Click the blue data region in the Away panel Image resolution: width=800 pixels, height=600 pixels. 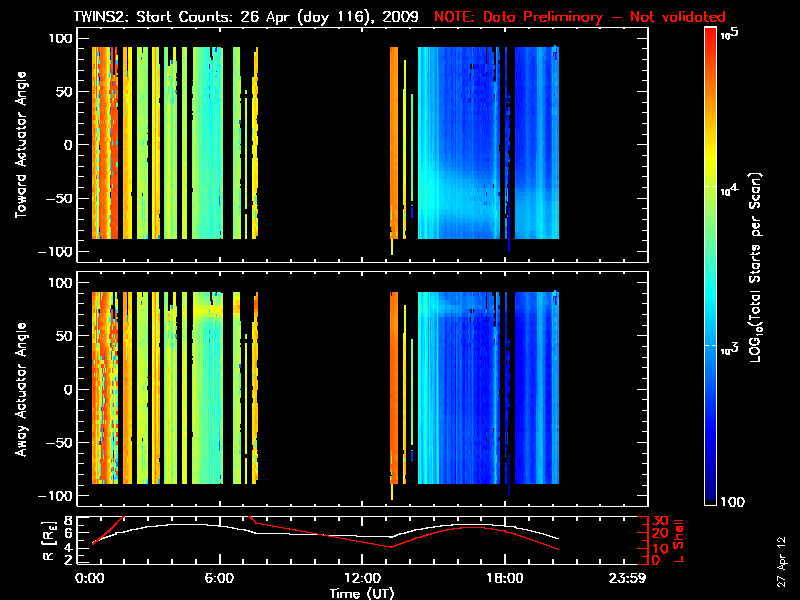click(470, 400)
